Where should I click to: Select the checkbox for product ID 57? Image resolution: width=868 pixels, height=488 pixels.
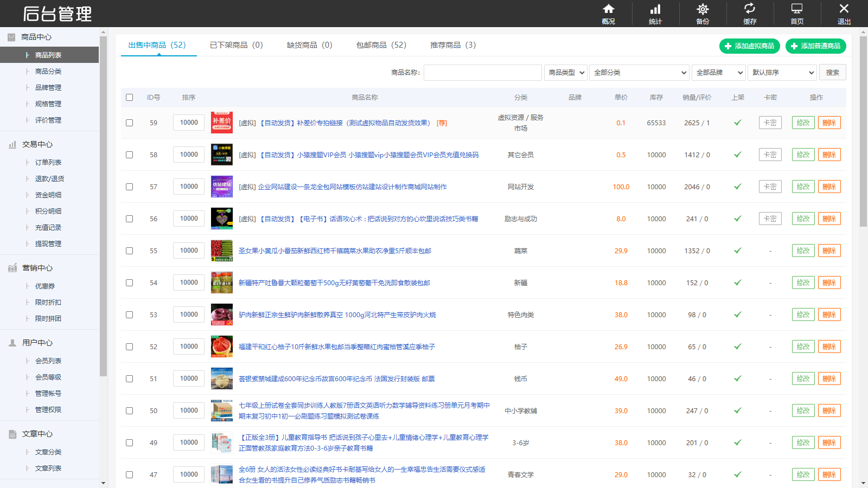pos(129,186)
